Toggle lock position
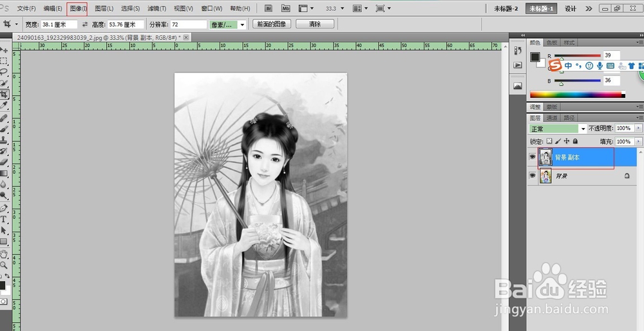 tap(566, 141)
